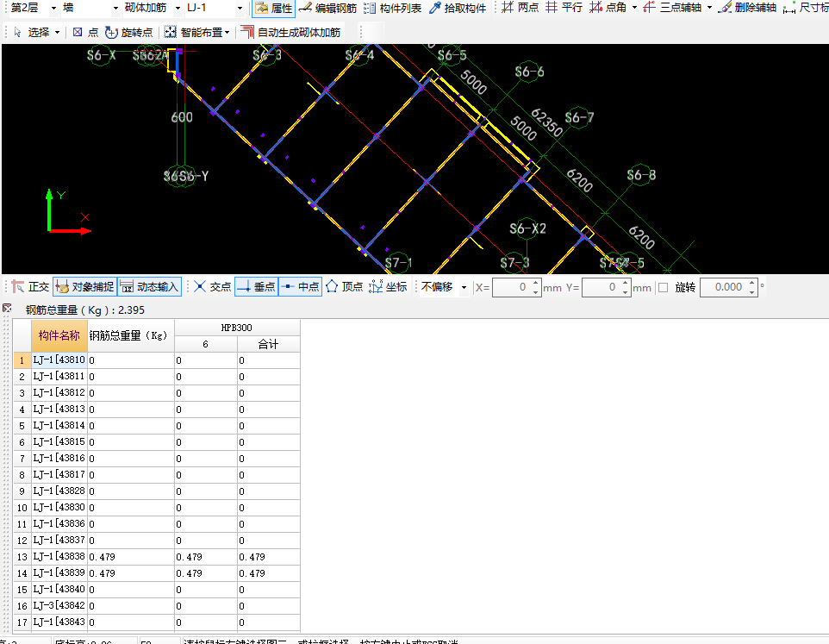Expand the 点角 tool dropdown arrow

coord(634,8)
